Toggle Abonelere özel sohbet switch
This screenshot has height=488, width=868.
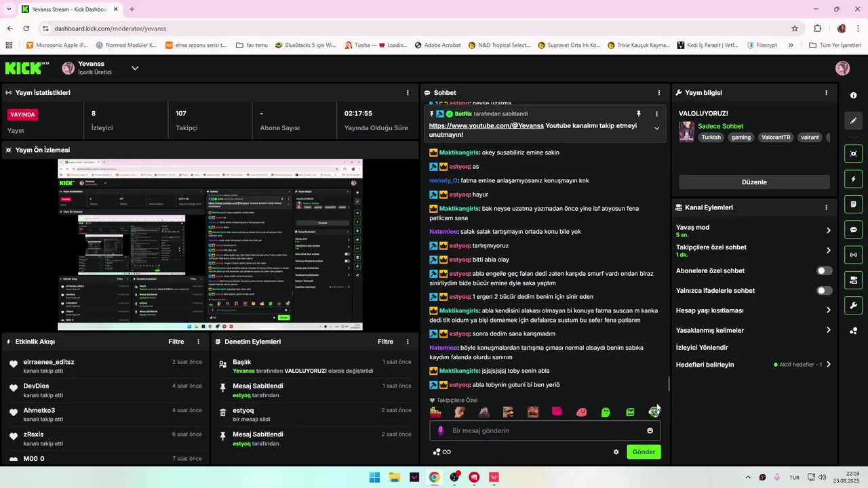click(824, 270)
